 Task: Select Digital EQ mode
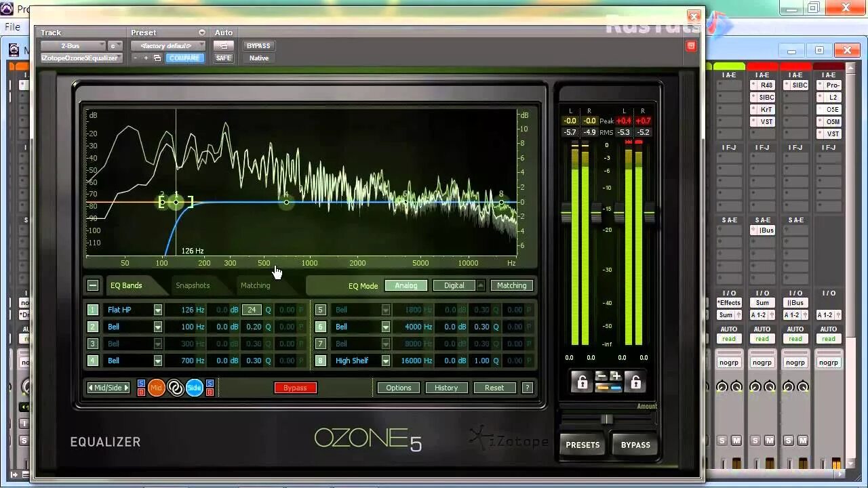(454, 285)
